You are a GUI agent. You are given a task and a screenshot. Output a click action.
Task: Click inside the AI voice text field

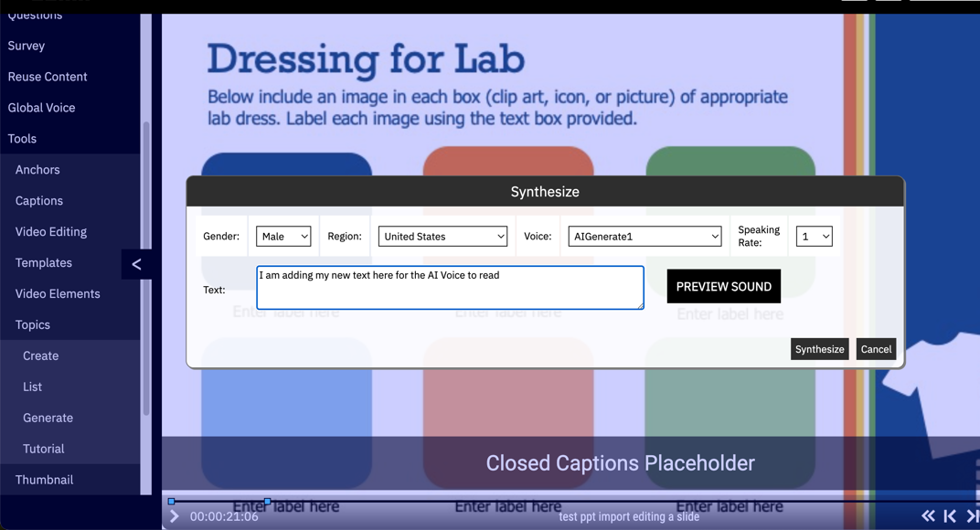(x=450, y=287)
